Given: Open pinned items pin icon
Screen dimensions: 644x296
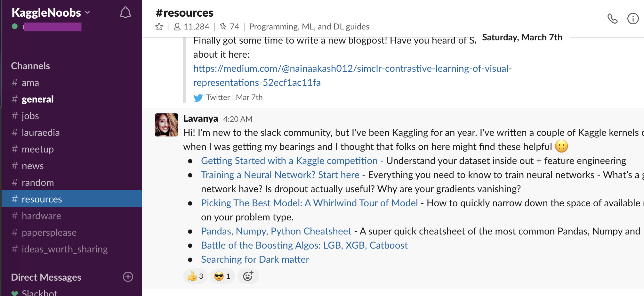Looking at the screenshot, I should [223, 27].
